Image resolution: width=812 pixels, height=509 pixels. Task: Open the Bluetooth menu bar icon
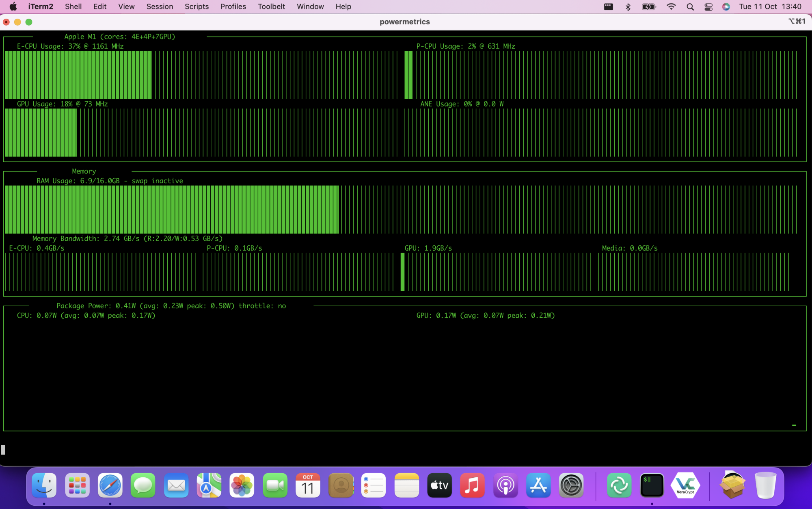pos(628,7)
